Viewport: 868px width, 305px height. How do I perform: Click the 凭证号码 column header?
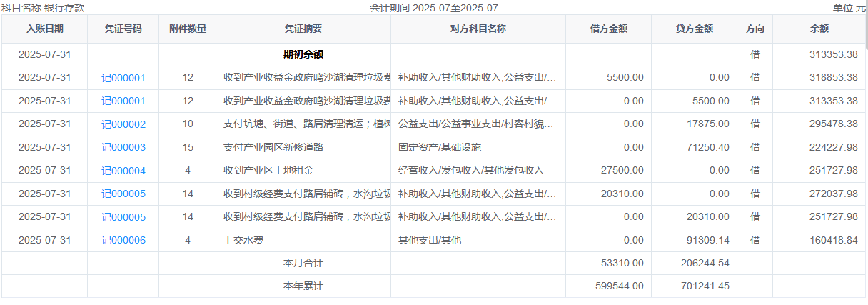[x=123, y=29]
